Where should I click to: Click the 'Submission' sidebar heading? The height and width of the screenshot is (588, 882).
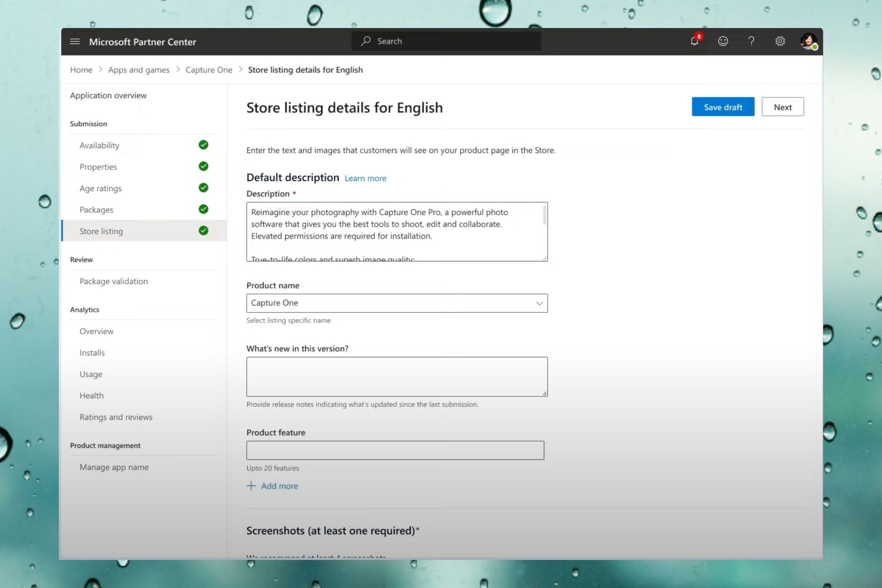click(x=88, y=124)
